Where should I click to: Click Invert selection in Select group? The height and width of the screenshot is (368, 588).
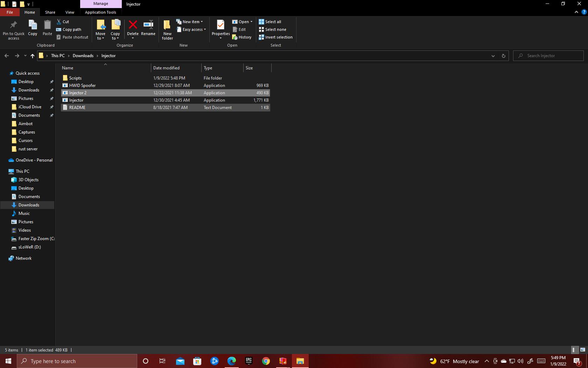pyautogui.click(x=275, y=37)
